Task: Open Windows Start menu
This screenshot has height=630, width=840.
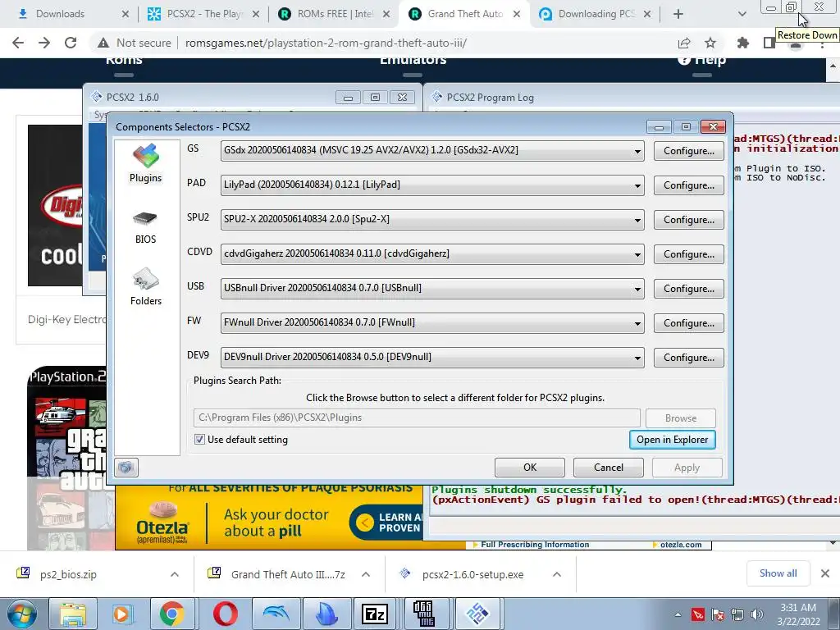Action: point(21,614)
